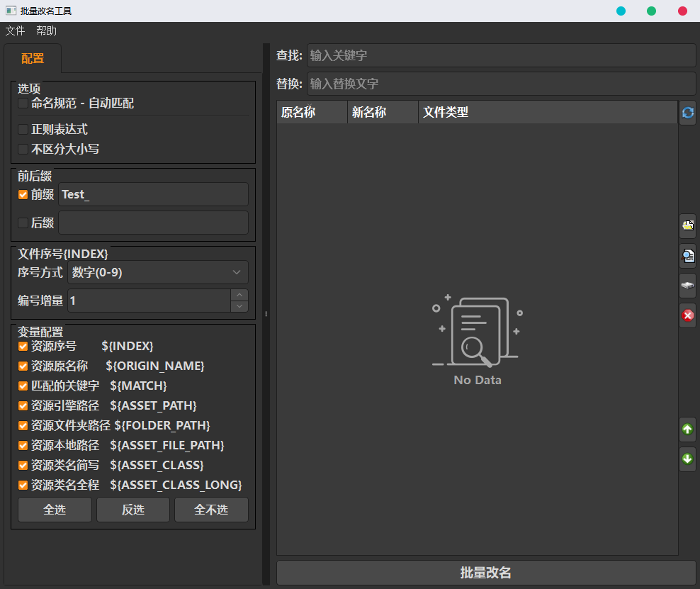This screenshot has height=589, width=700.
Task: Check the 后缀 checkbox
Action: 22,222
